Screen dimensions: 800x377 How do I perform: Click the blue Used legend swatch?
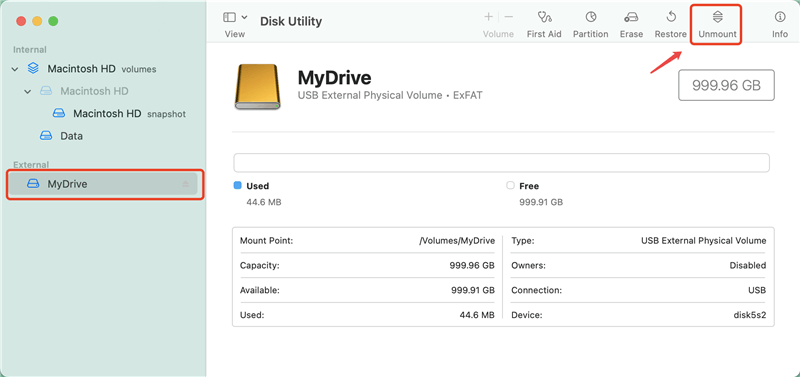[x=237, y=186]
